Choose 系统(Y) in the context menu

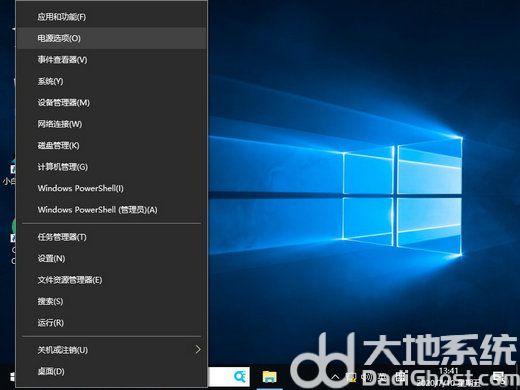112,81
